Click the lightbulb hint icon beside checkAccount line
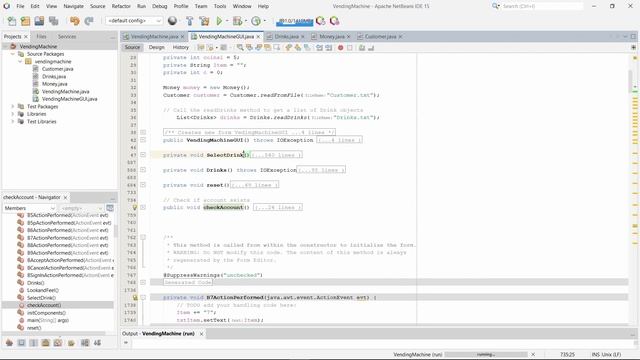 [135, 207]
